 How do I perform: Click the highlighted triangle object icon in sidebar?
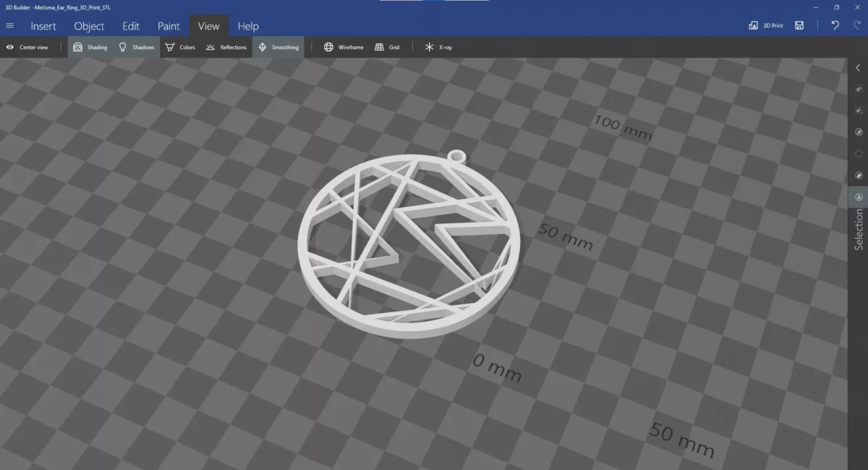(x=859, y=197)
